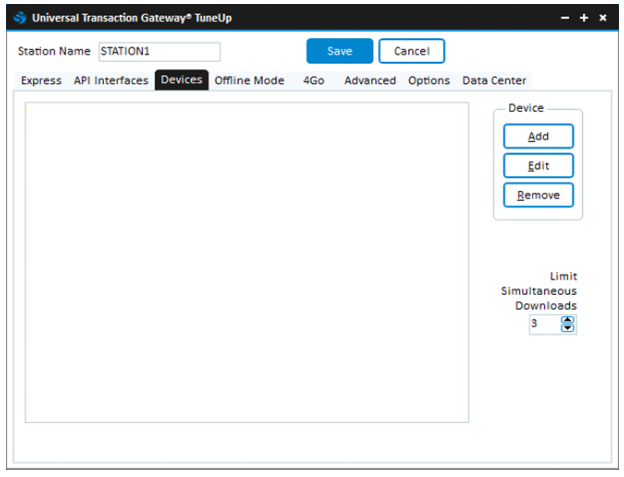Decrease the simultaneous downloads limit
The height and width of the screenshot is (477, 624).
coord(568,328)
